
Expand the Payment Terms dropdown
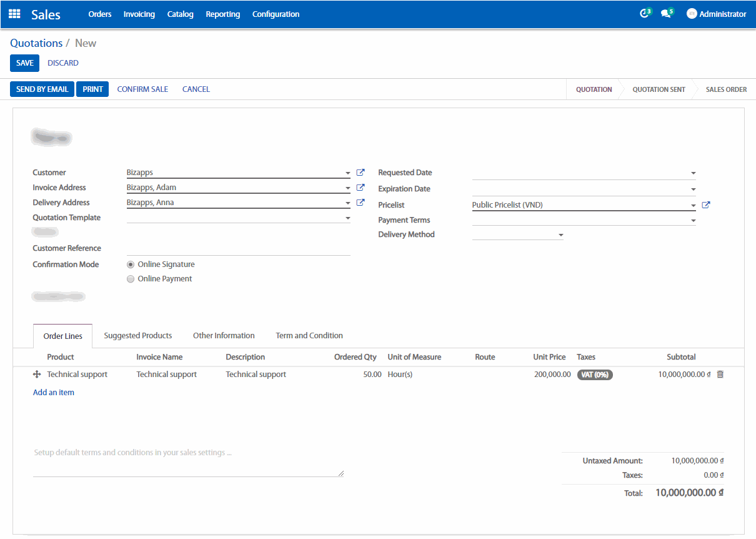point(693,221)
